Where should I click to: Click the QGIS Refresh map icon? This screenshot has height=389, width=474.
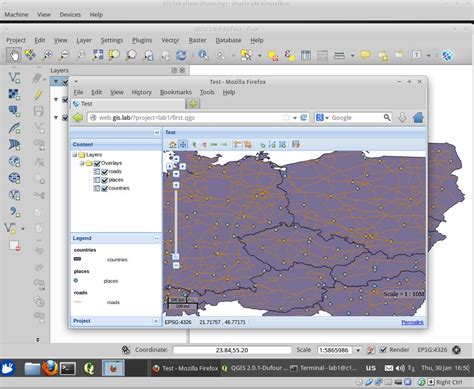coord(181,55)
